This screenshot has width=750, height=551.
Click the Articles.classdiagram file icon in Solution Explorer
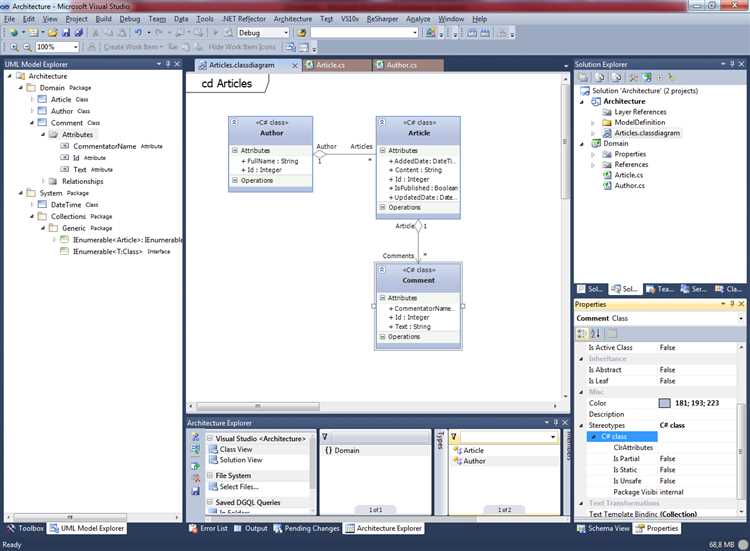607,133
